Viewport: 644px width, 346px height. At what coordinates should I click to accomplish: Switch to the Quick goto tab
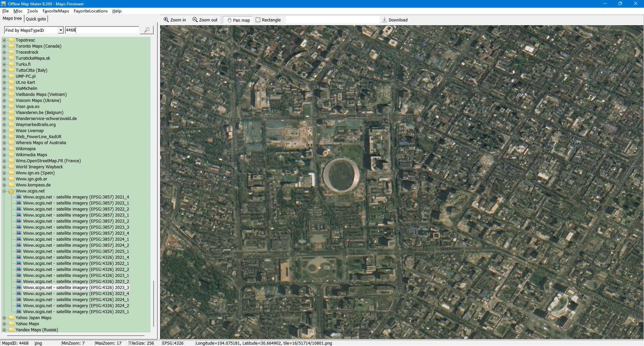pyautogui.click(x=36, y=19)
